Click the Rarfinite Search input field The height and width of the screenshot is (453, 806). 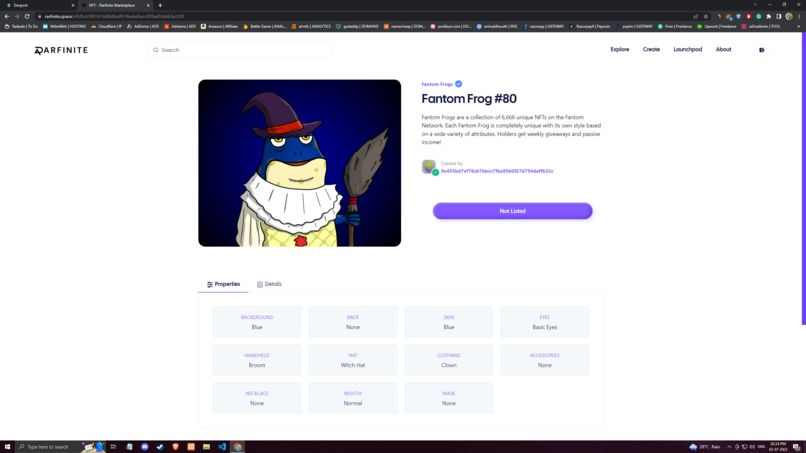(239, 50)
